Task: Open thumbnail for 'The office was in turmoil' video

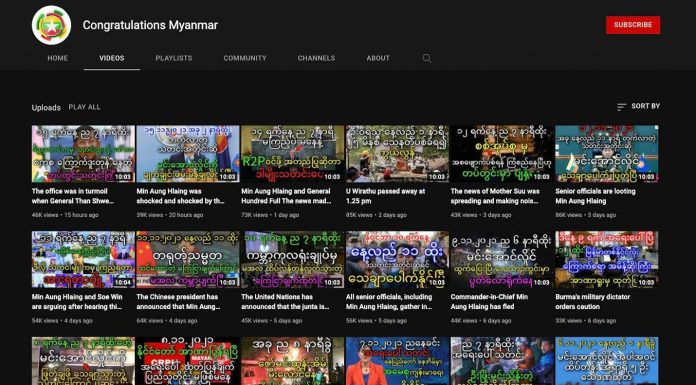Action: click(83, 154)
